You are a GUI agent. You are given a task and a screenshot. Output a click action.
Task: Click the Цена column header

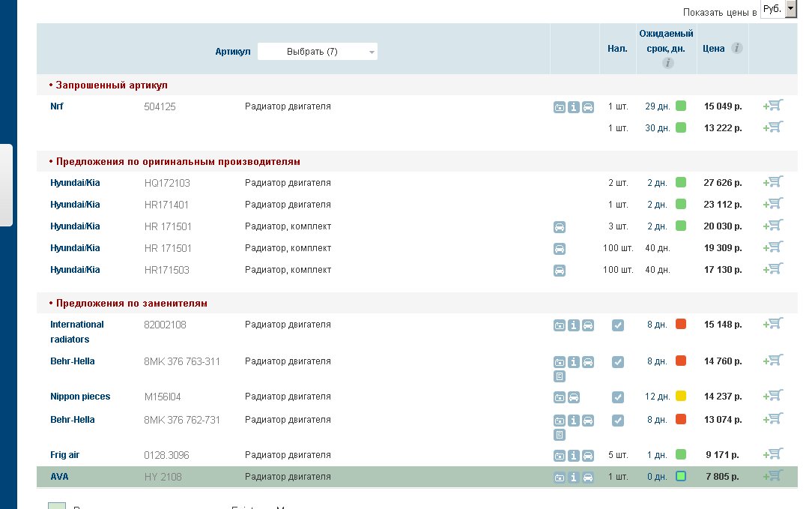[x=714, y=49]
